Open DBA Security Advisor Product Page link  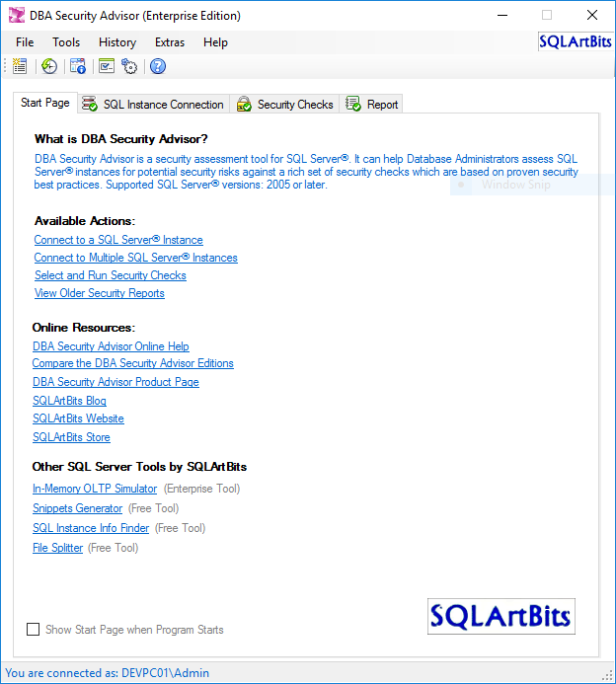116,382
